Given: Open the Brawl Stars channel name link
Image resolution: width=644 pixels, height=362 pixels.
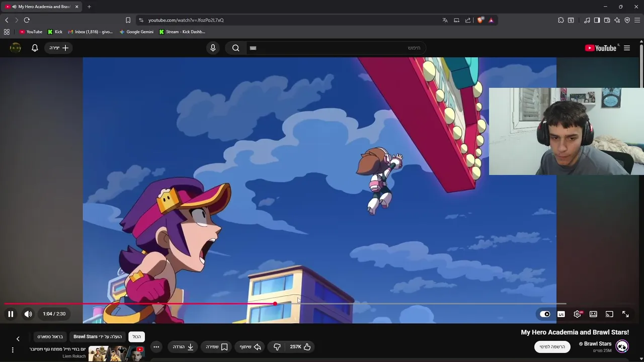Looking at the screenshot, I should pos(598,344).
